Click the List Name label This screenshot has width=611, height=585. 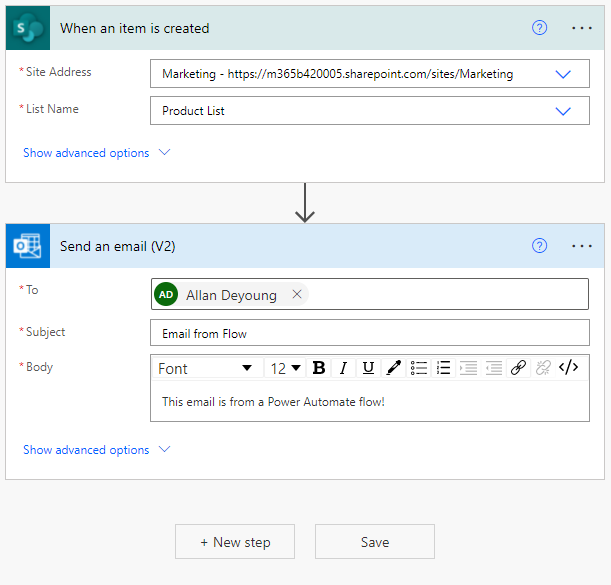(x=52, y=109)
